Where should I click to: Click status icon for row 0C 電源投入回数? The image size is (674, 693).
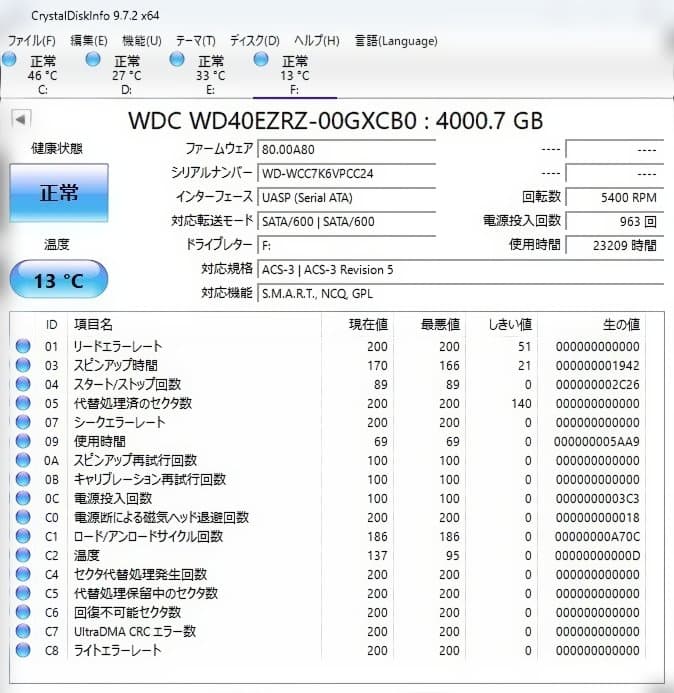[23, 498]
